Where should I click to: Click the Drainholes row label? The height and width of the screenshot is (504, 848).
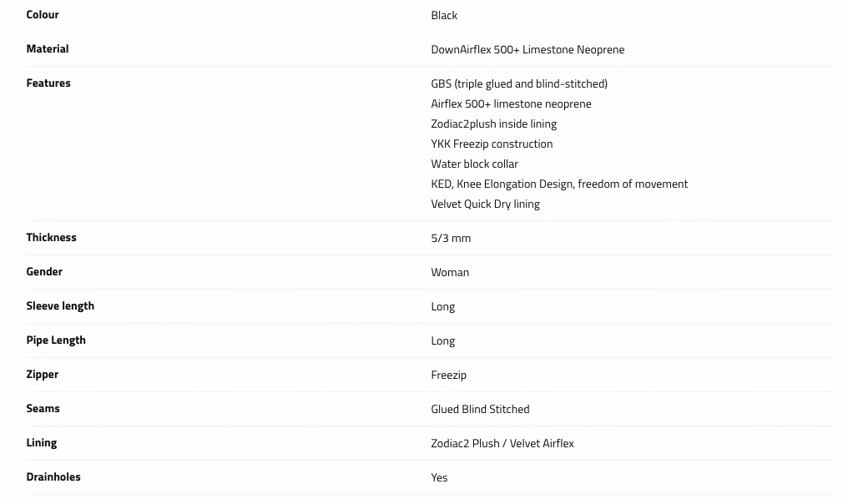(x=53, y=476)
